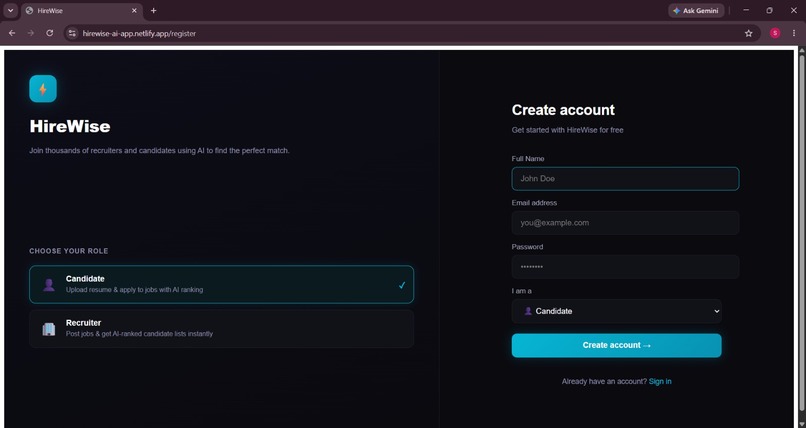Click the address bar URL

[x=139, y=33]
